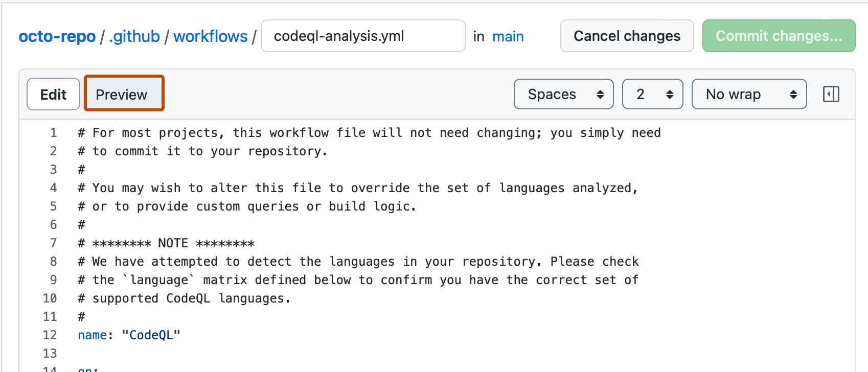Switch to the Edit tab
The width and height of the screenshot is (868, 372).
pos(53,94)
